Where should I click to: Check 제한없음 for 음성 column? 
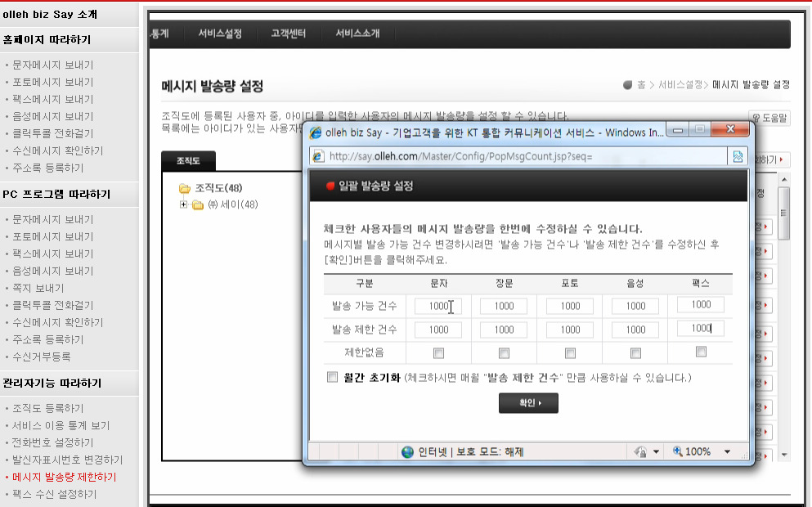coord(635,353)
